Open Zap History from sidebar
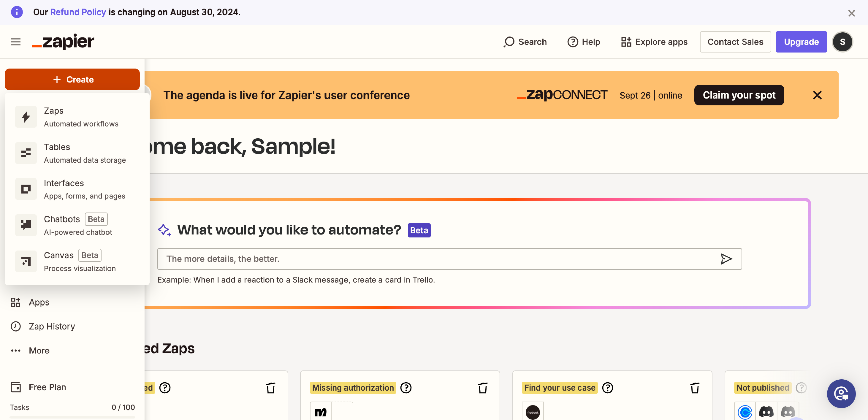The image size is (868, 420). (x=52, y=326)
